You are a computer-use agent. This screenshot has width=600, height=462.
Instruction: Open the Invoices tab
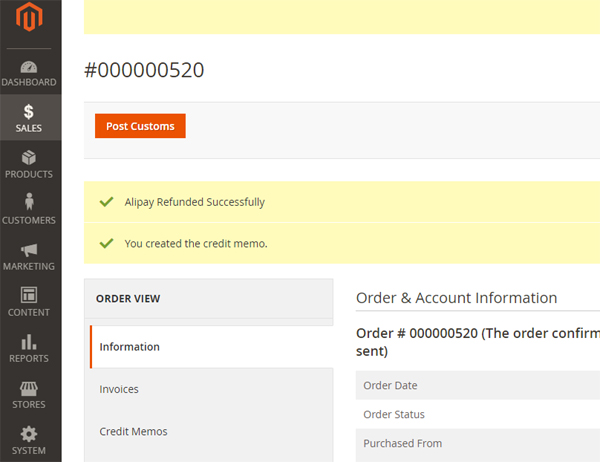[x=119, y=389]
